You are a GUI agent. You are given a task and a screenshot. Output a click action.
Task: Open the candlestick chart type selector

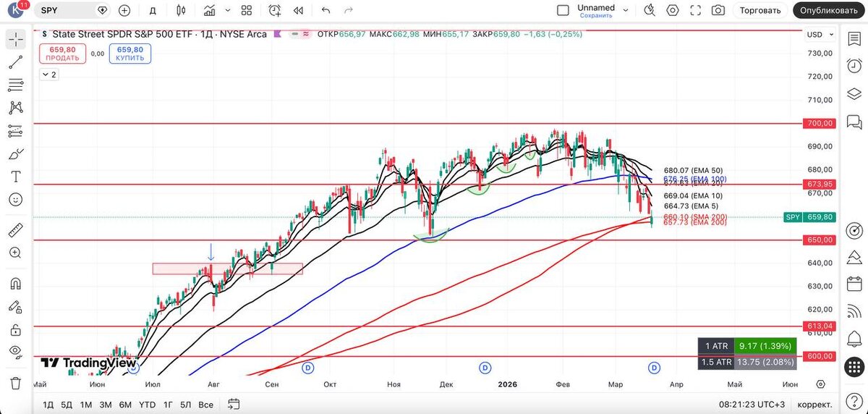(181, 10)
